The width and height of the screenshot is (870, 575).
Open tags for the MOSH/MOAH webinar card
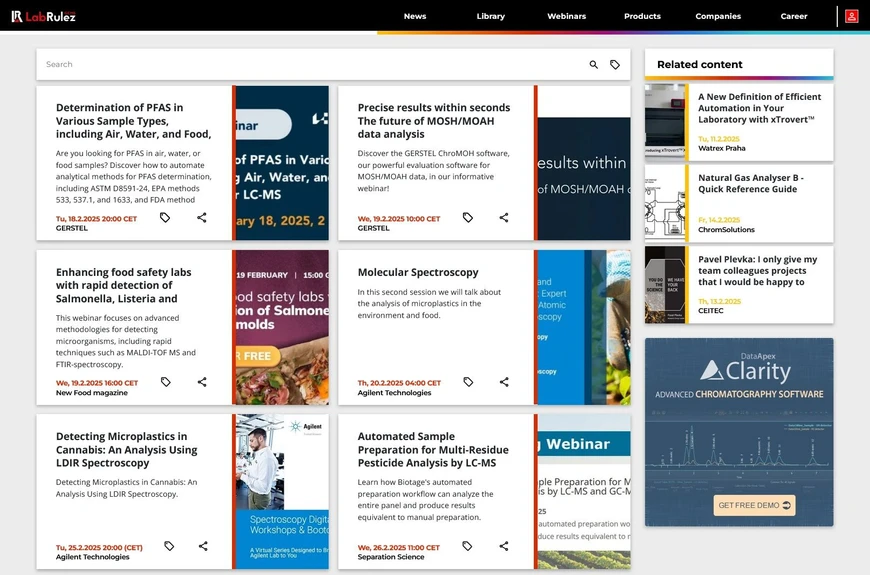(x=468, y=218)
